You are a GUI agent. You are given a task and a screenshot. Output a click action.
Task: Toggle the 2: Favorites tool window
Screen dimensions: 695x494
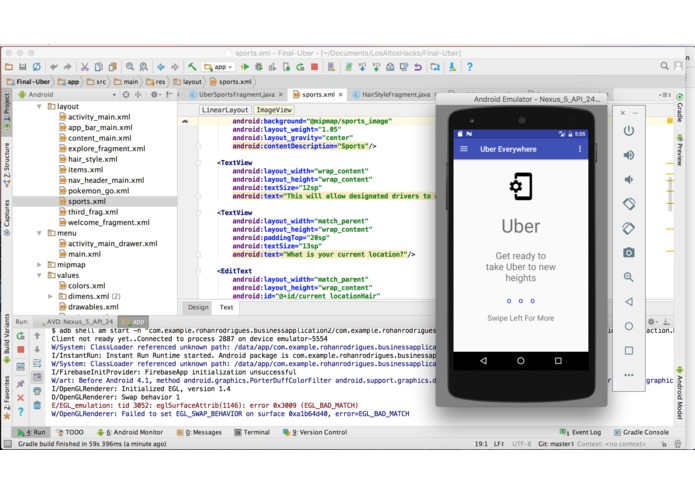pyautogui.click(x=6, y=396)
